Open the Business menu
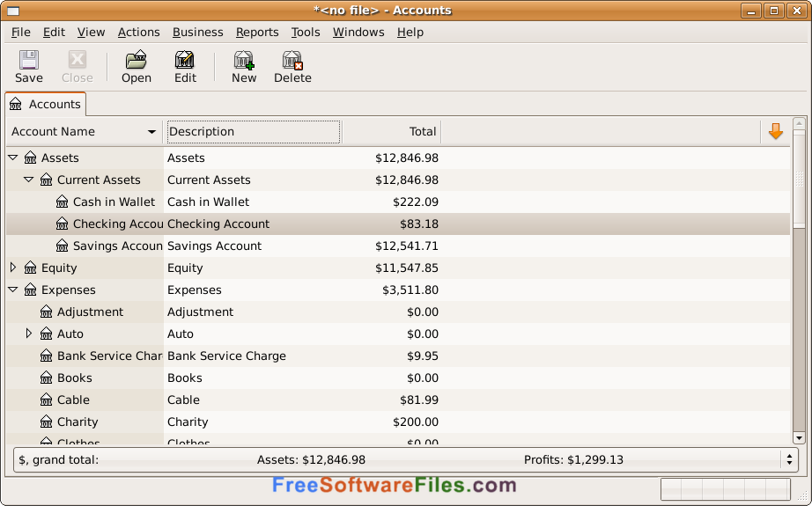This screenshot has width=812, height=506. pos(198,32)
